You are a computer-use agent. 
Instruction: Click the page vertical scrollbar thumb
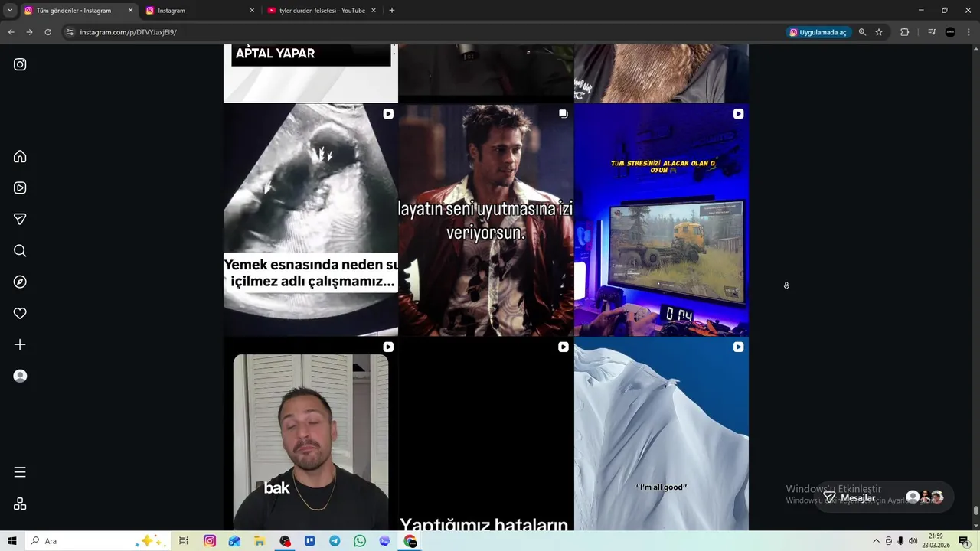click(975, 511)
